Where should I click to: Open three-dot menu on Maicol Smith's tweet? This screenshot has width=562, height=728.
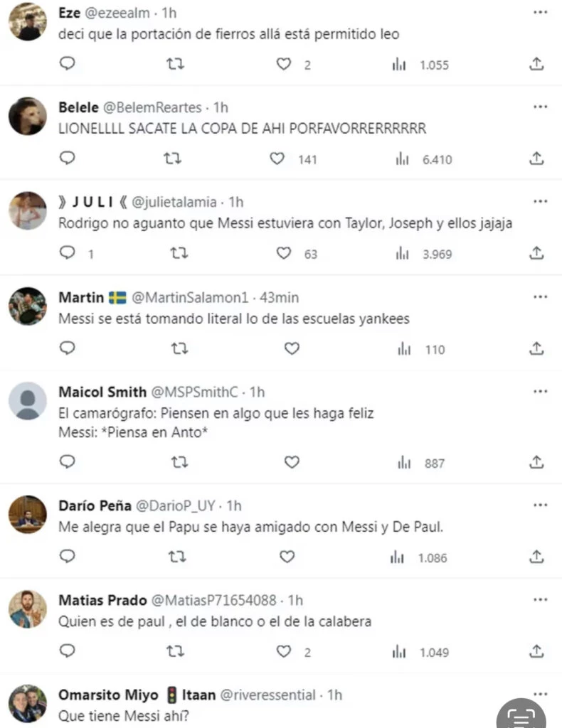point(541,392)
